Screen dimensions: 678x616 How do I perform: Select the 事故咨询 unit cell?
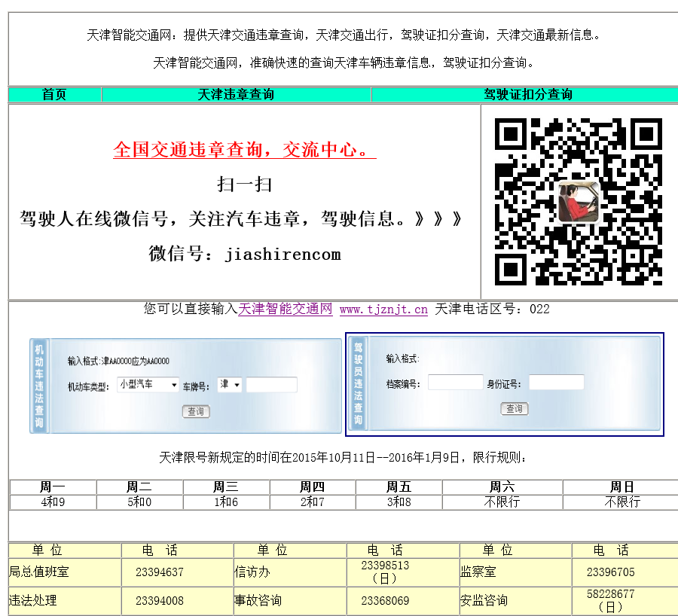290,600
